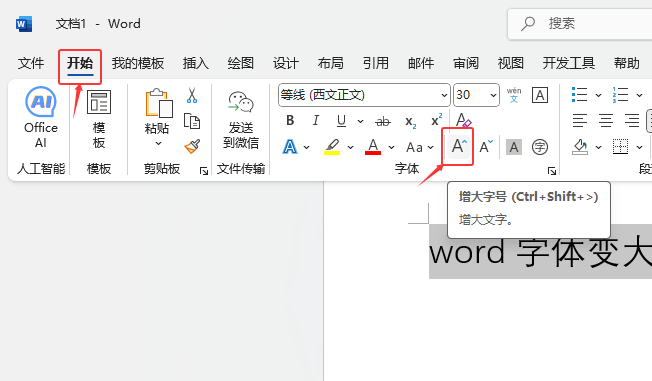This screenshot has width=652, height=381.
Task: Click the 粘贴 paste clipboard icon
Action: click(x=159, y=103)
